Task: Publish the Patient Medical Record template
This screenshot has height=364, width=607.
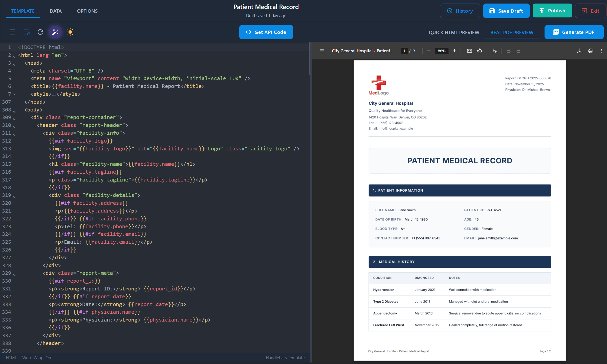Action: pos(552,11)
